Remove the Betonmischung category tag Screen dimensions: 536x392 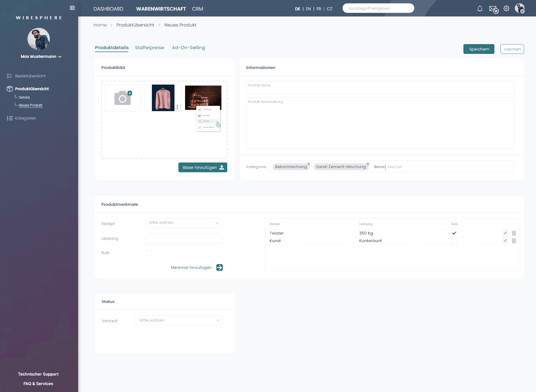click(309, 164)
